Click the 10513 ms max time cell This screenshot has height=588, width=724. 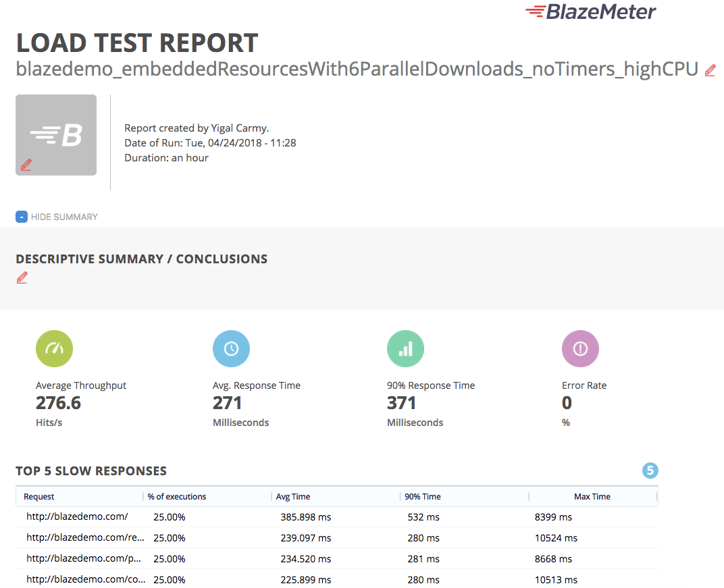pyautogui.click(x=556, y=579)
